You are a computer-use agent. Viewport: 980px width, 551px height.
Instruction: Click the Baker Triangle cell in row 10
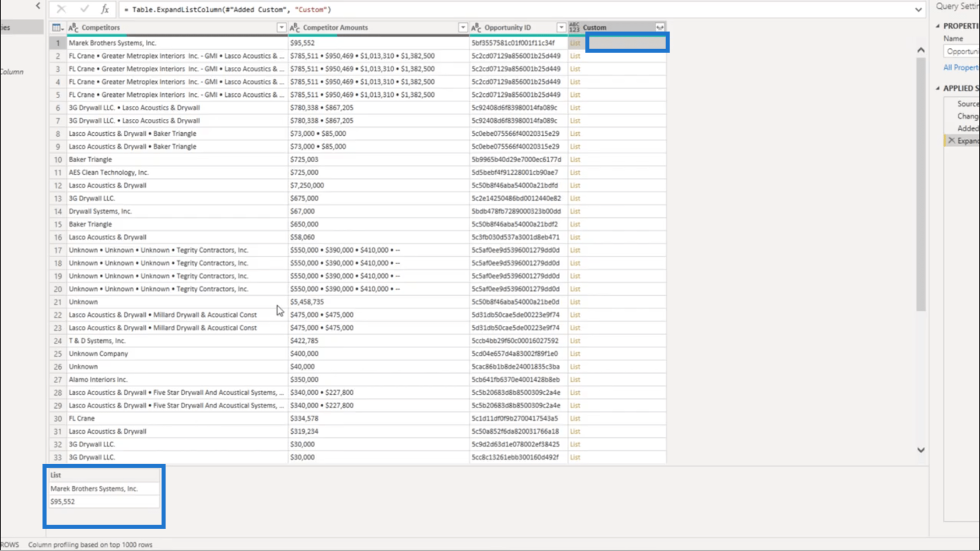coord(177,160)
